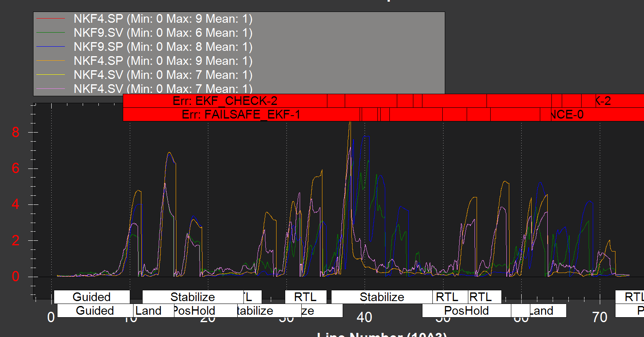Click the red line sample in legend
The image size is (644, 337).
click(51, 19)
